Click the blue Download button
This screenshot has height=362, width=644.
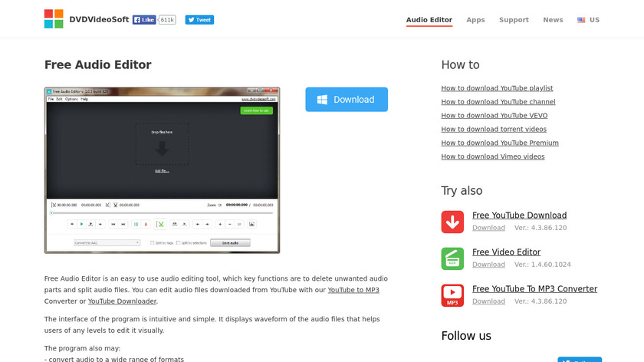[347, 100]
